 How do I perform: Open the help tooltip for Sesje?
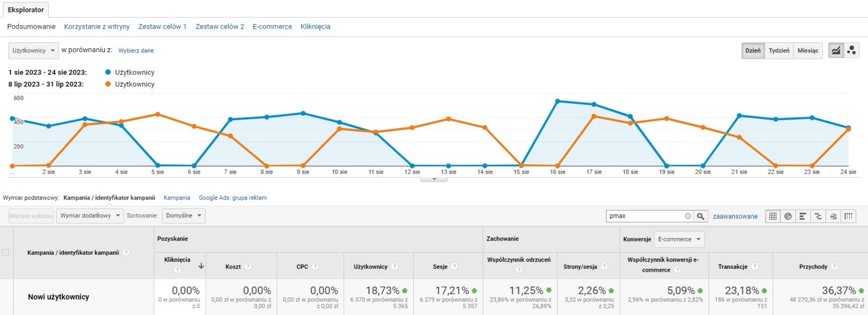pos(454,267)
